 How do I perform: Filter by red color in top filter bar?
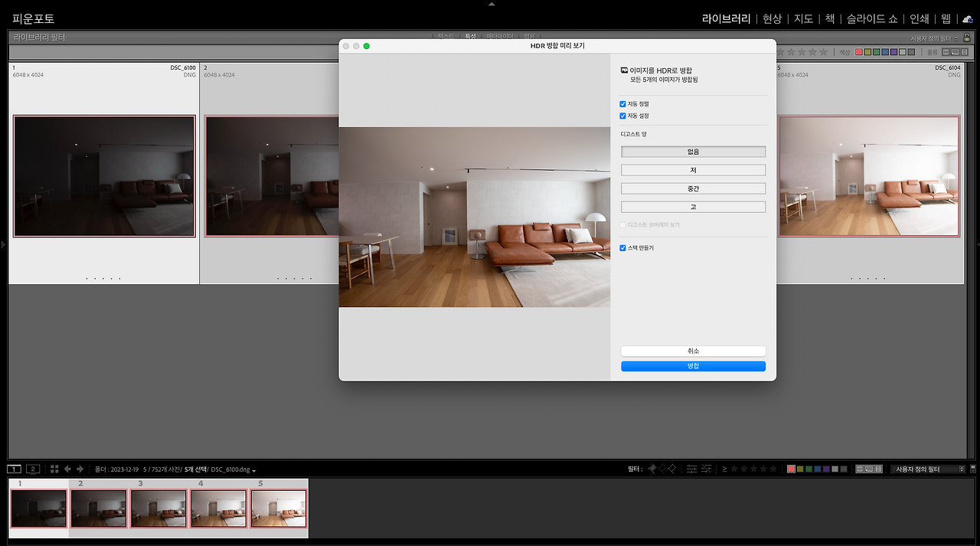859,52
